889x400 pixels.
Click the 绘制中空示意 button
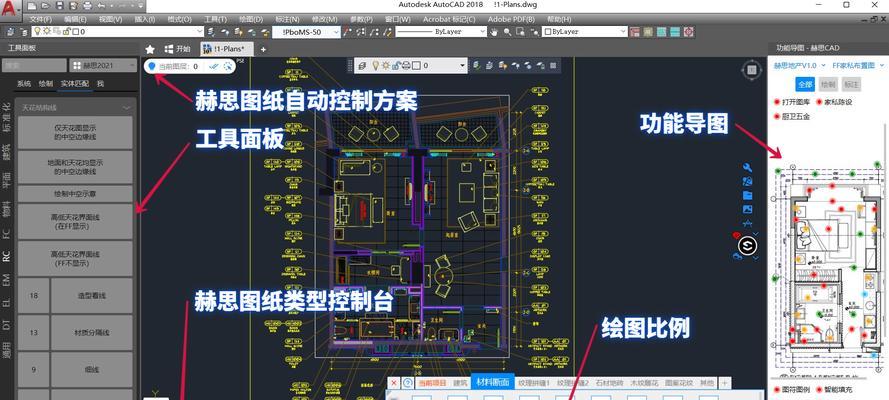click(x=75, y=194)
